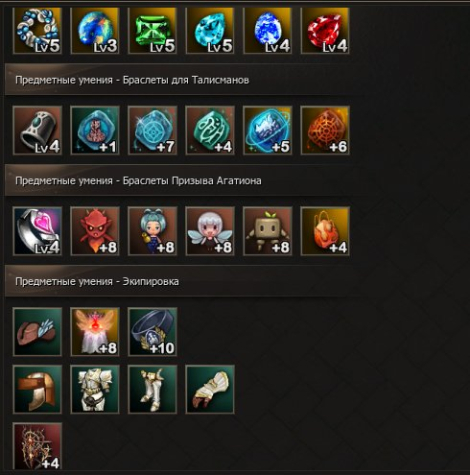Select the +5 glowing crystal talisman
Viewport: 470px width, 475px height.
point(267,131)
